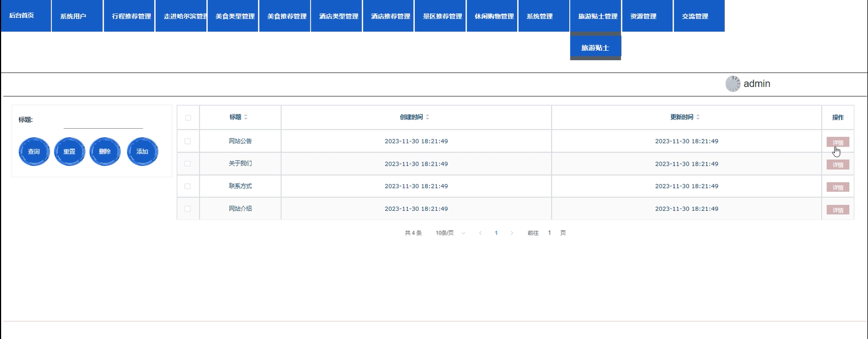
Task: Check the 网站公告 row checkbox
Action: pos(188,141)
